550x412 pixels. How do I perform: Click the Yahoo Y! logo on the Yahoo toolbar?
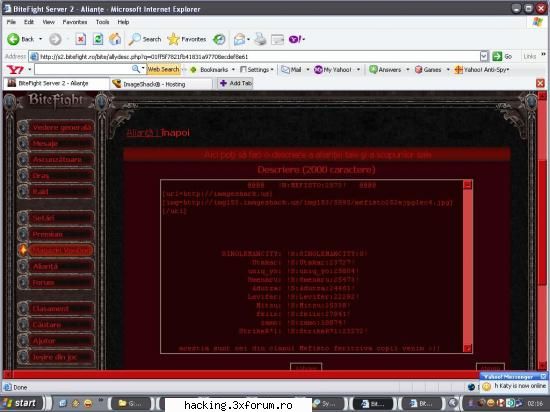click(x=15, y=69)
